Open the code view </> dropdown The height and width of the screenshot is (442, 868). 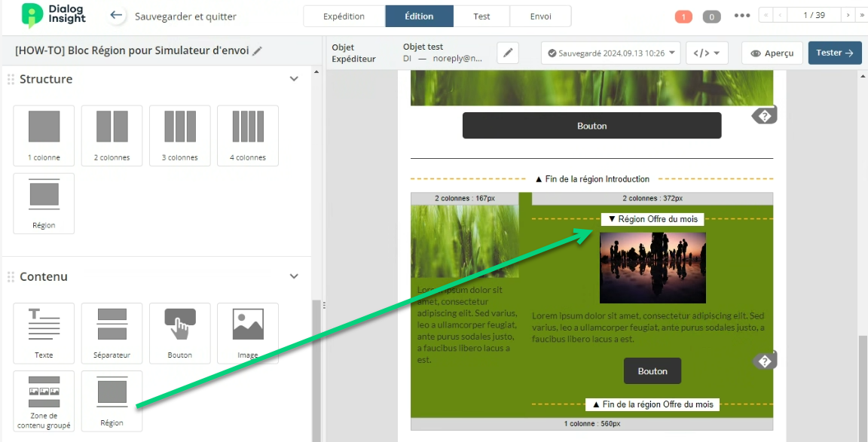[706, 53]
